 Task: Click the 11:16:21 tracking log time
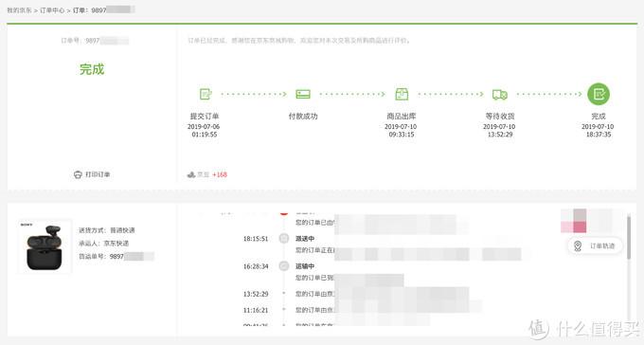tap(256, 310)
